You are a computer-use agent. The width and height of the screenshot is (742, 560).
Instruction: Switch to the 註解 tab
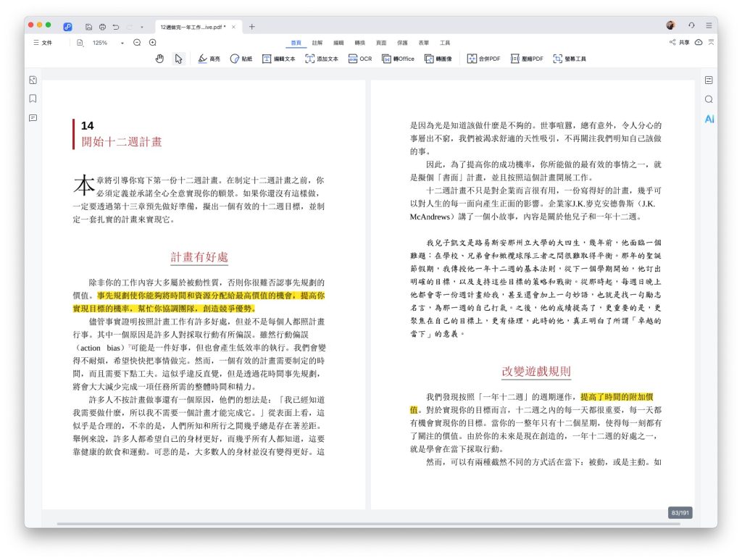[317, 43]
